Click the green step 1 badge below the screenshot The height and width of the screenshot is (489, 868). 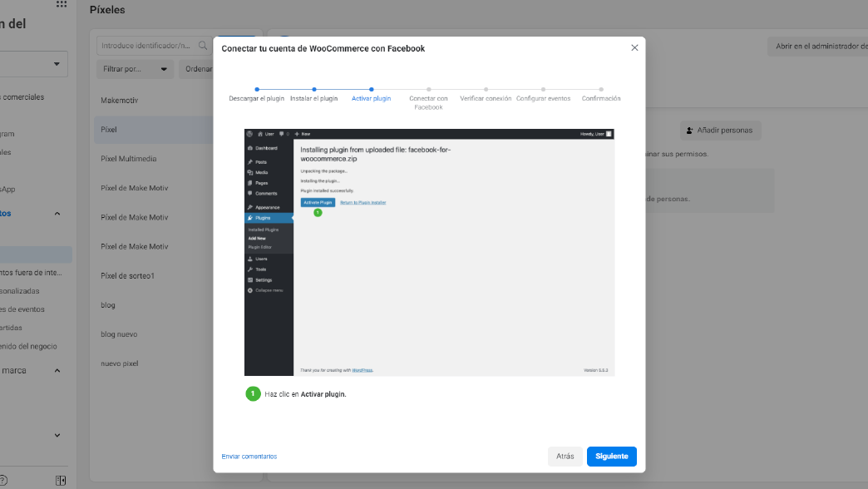253,394
